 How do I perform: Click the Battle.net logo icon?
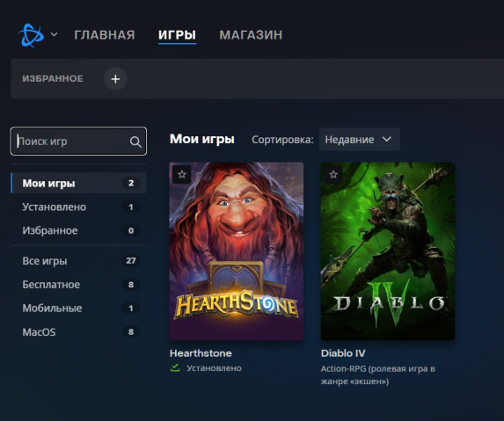click(31, 35)
